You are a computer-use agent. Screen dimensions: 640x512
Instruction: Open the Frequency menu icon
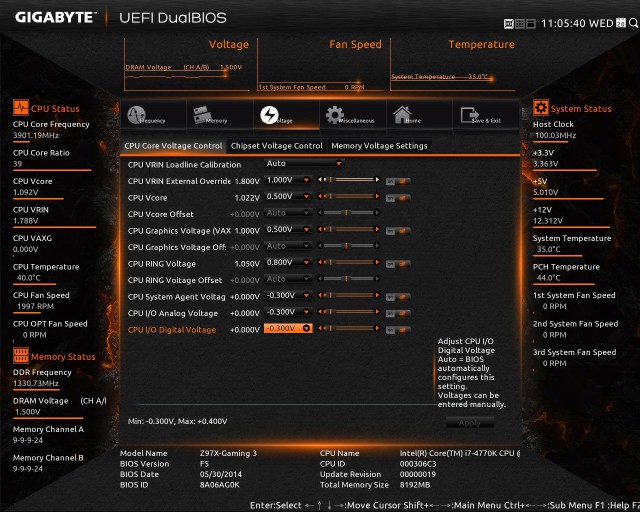coord(136,115)
